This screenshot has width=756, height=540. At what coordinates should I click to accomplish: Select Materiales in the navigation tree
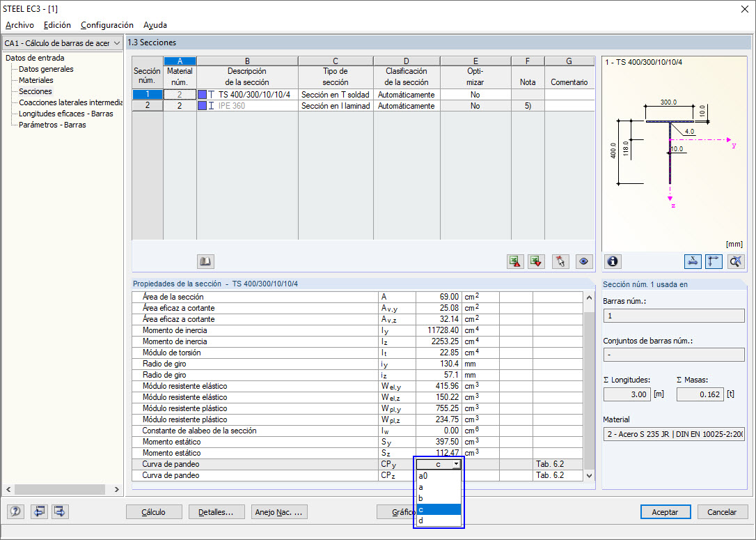click(x=36, y=80)
